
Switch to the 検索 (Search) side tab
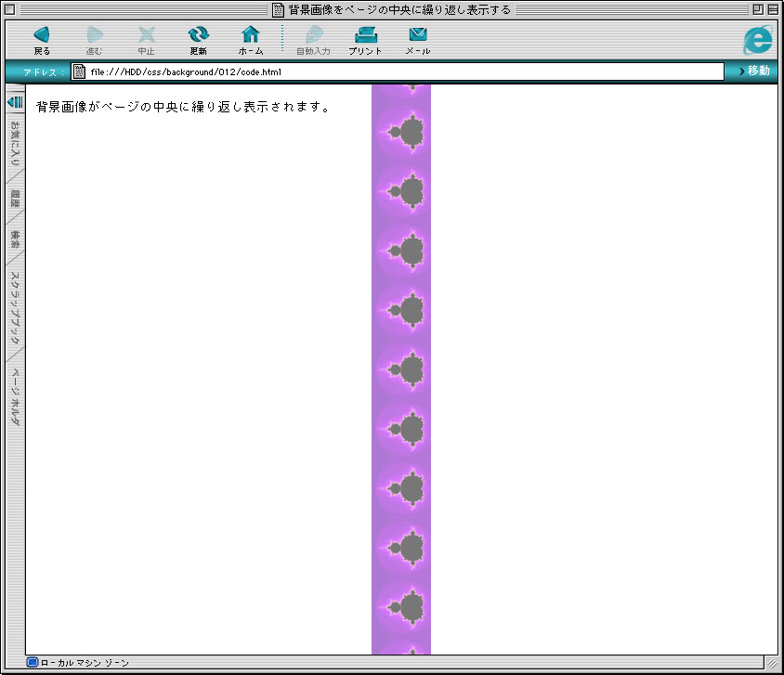click(x=15, y=240)
